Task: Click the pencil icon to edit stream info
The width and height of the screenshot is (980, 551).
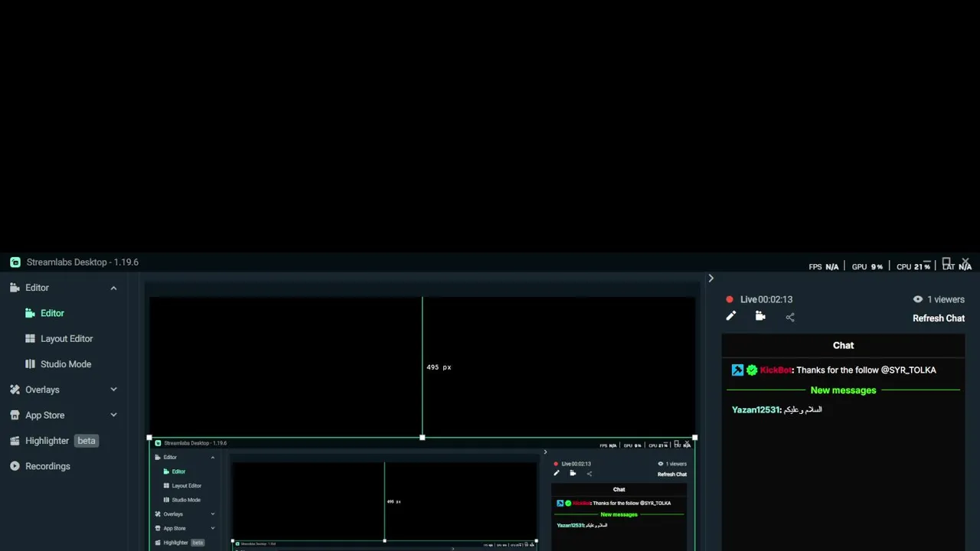Action: pos(730,317)
